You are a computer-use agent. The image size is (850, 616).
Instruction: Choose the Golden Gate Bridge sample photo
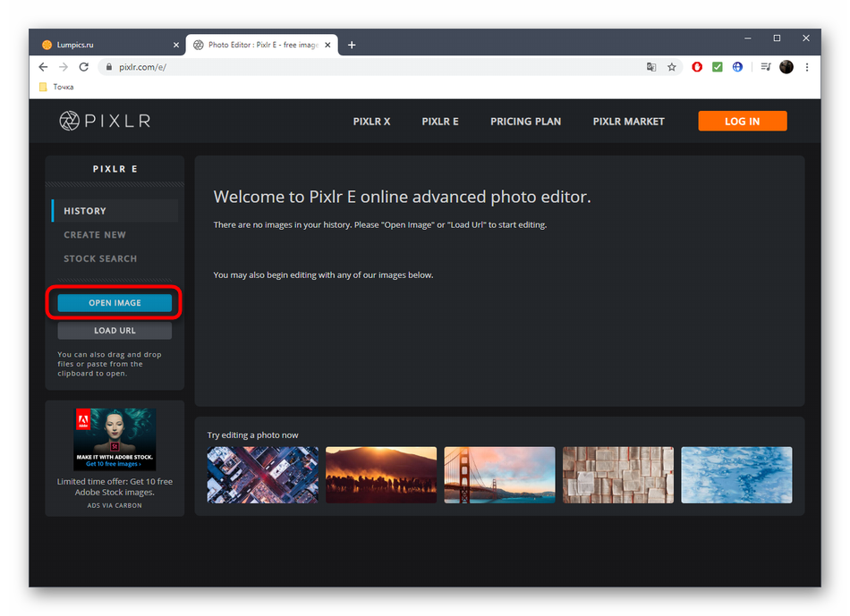pyautogui.click(x=499, y=475)
